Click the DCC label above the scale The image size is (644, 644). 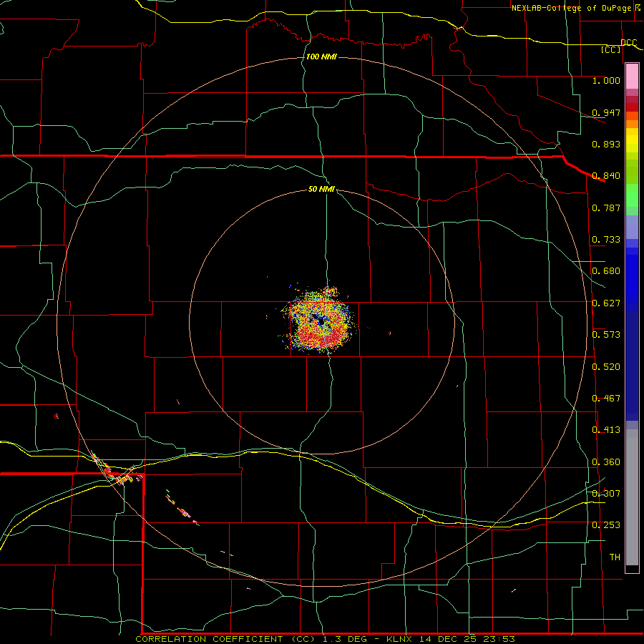coord(628,42)
